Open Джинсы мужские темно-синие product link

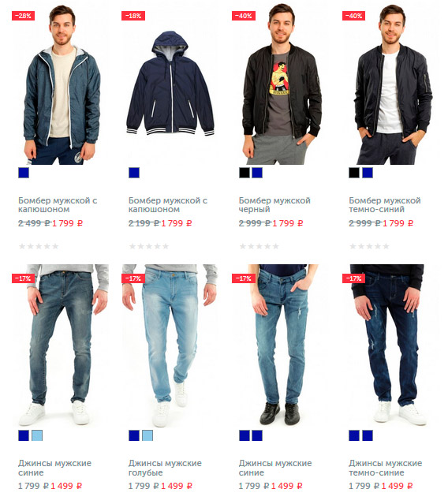click(386, 468)
